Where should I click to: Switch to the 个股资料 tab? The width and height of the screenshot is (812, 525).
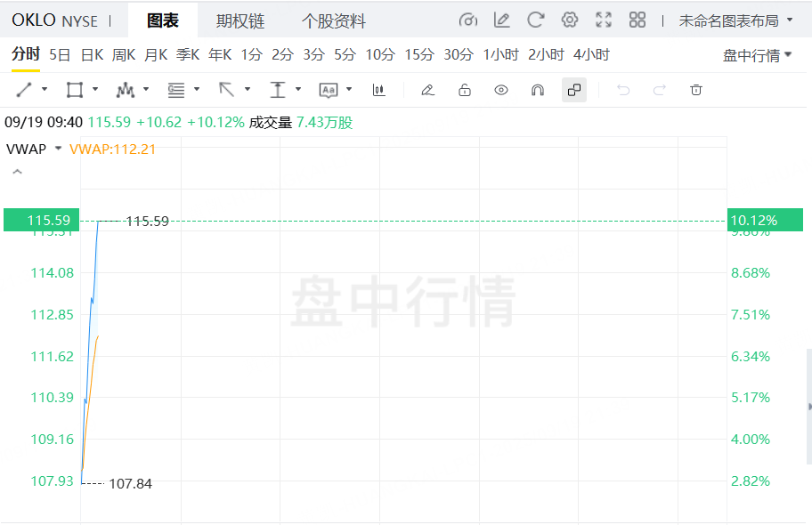click(x=334, y=21)
